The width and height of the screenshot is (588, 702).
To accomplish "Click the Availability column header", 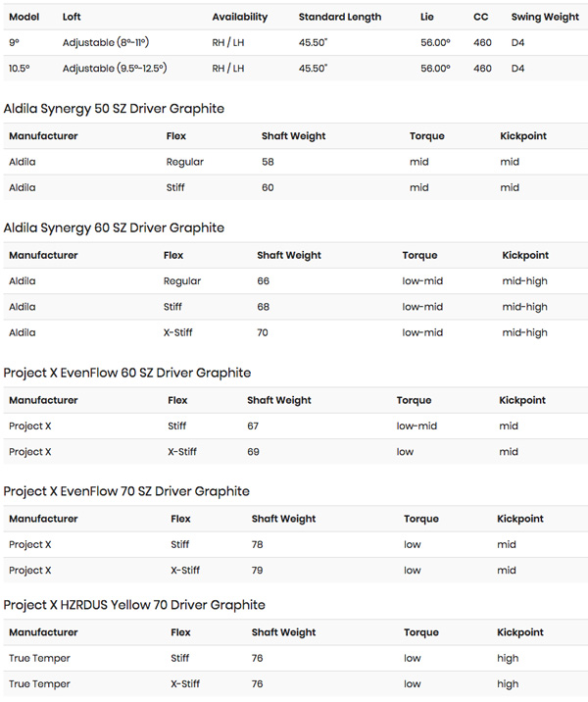I will click(x=241, y=17).
